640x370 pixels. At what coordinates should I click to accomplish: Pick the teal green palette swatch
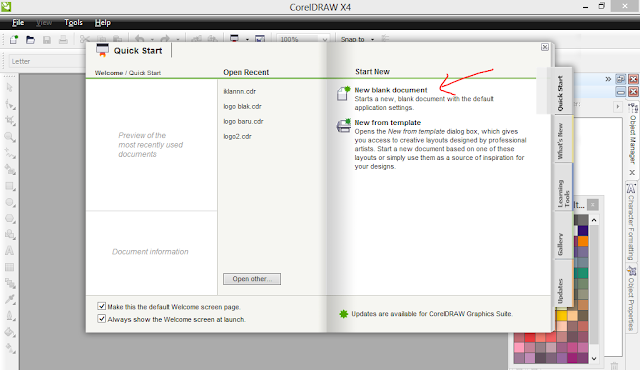[x=582, y=273]
